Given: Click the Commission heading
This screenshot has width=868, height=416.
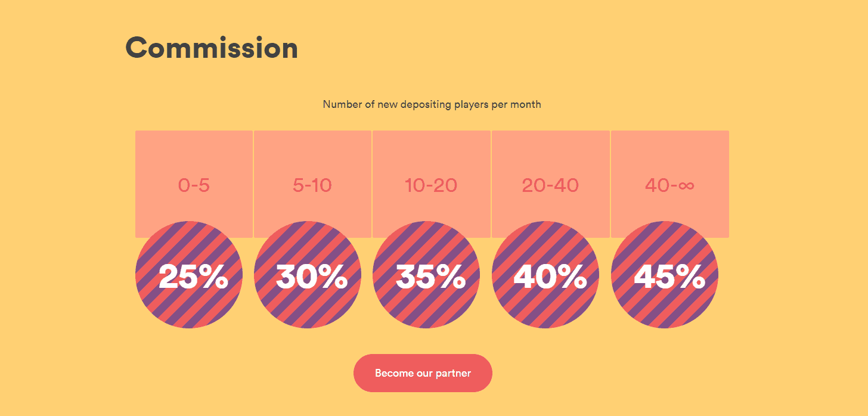Looking at the screenshot, I should coord(212,48).
